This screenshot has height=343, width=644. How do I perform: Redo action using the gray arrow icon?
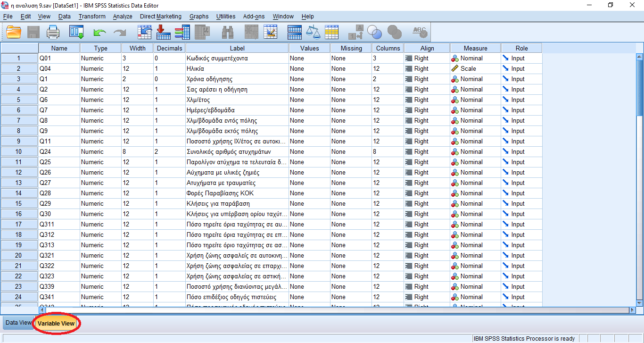pyautogui.click(x=120, y=33)
